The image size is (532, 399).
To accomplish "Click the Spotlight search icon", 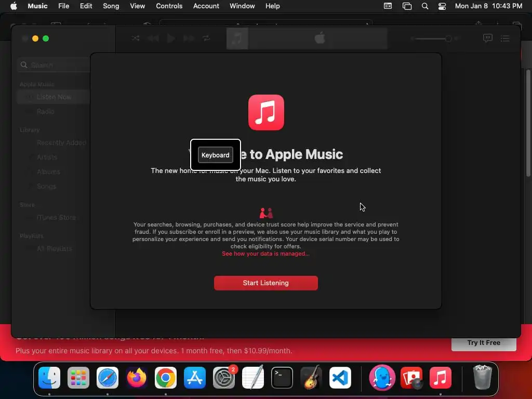I will [425, 6].
